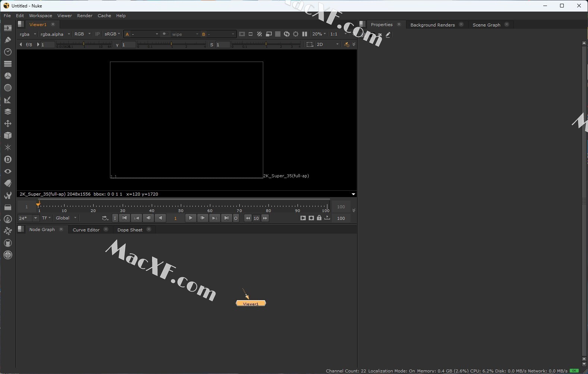Click the pencil icon in Properties panel
The image size is (588, 374).
(x=388, y=34)
